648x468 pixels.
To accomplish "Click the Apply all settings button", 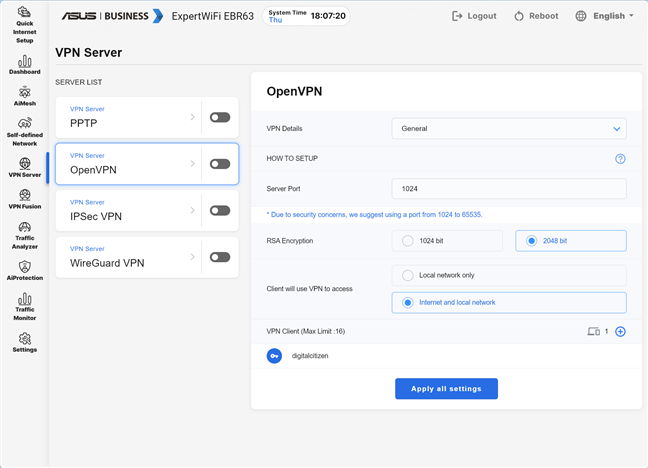I will [446, 389].
